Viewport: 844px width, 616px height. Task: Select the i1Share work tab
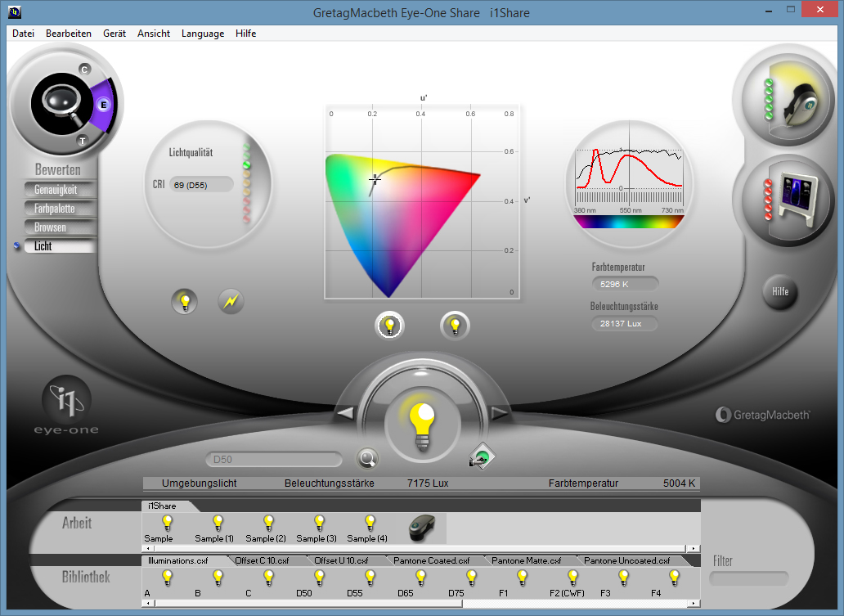[x=162, y=506]
